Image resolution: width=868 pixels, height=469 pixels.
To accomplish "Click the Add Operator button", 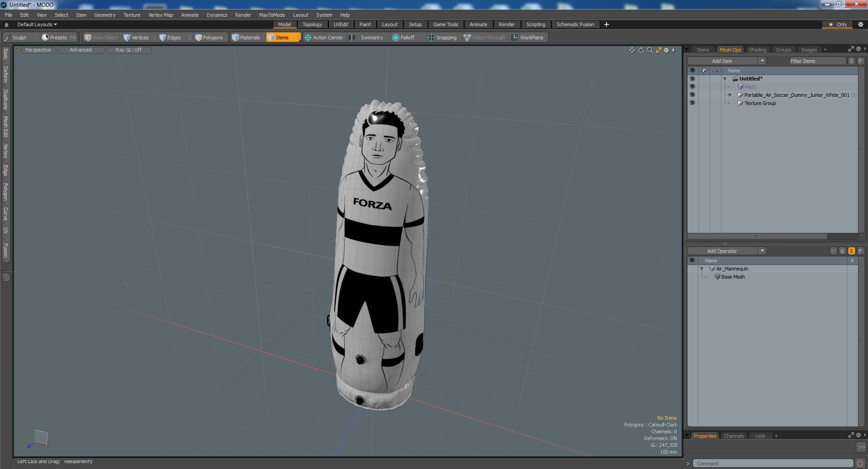I will click(722, 251).
